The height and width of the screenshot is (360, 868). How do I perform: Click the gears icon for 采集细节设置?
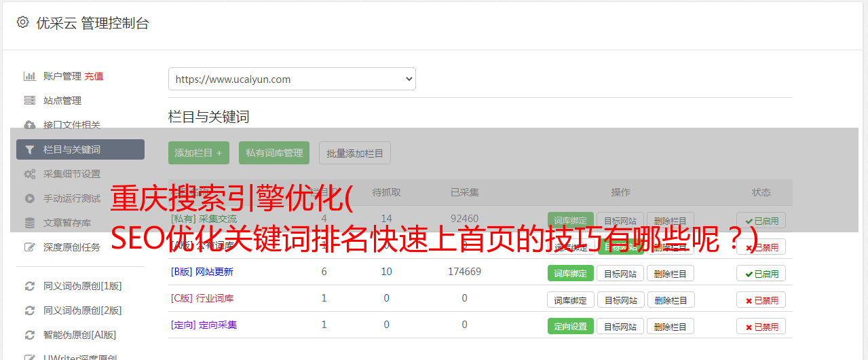coord(29,174)
